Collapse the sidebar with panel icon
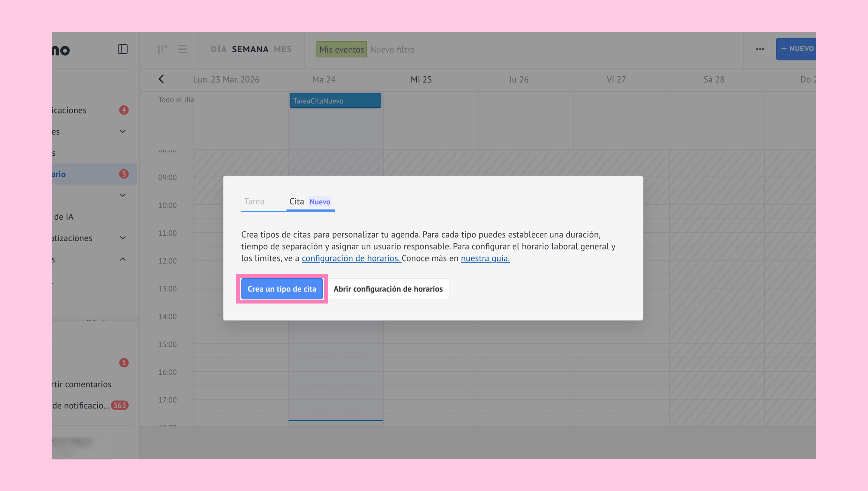This screenshot has width=868, height=491. [123, 49]
